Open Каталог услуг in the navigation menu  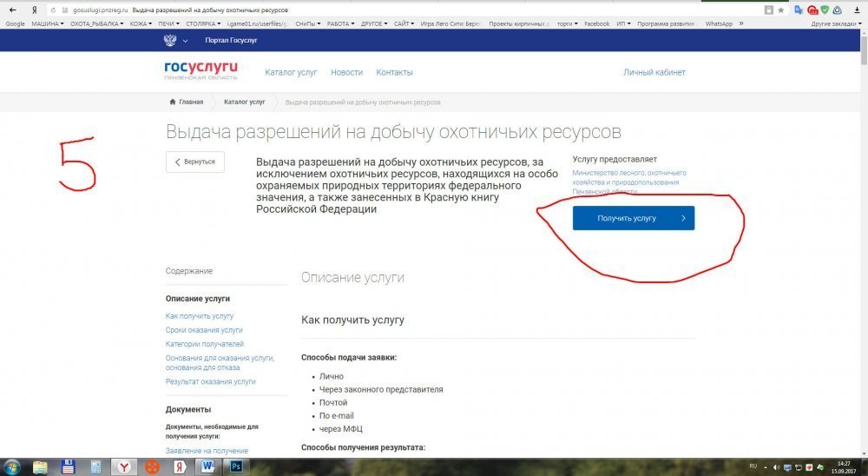click(291, 72)
